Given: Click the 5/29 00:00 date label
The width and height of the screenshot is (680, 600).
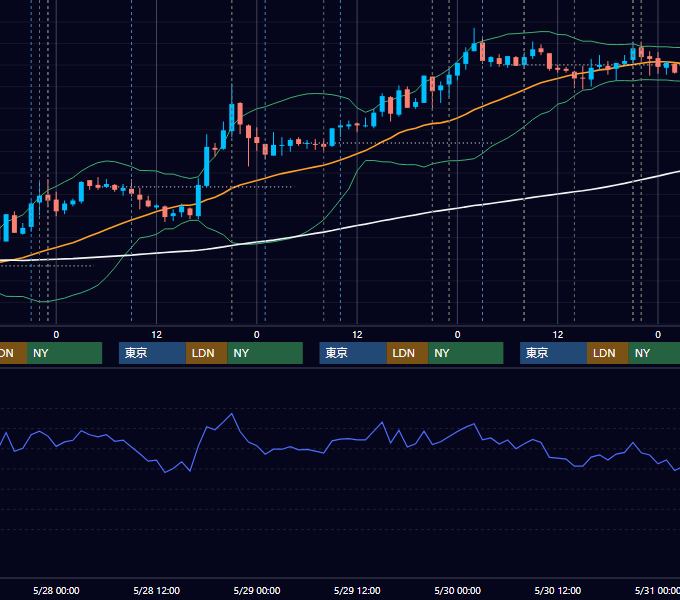Looking at the screenshot, I should point(257,590).
